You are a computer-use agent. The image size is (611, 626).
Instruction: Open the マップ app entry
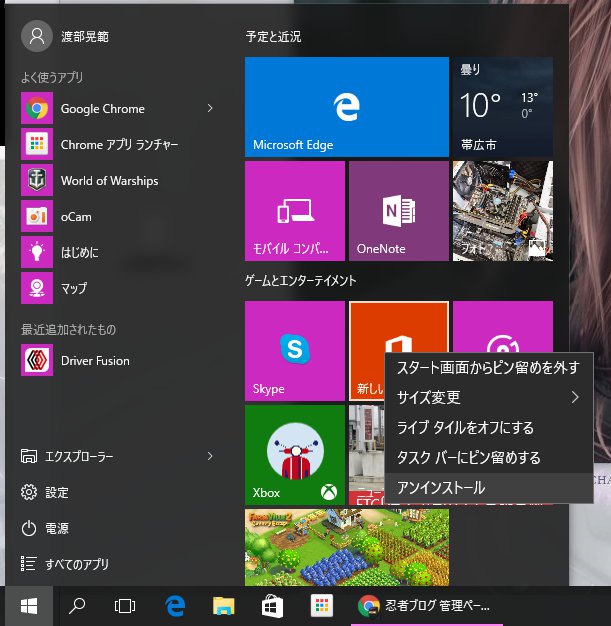coord(118,288)
